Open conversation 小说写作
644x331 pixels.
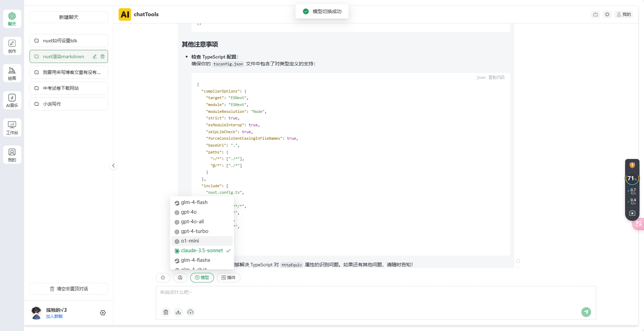[69, 104]
